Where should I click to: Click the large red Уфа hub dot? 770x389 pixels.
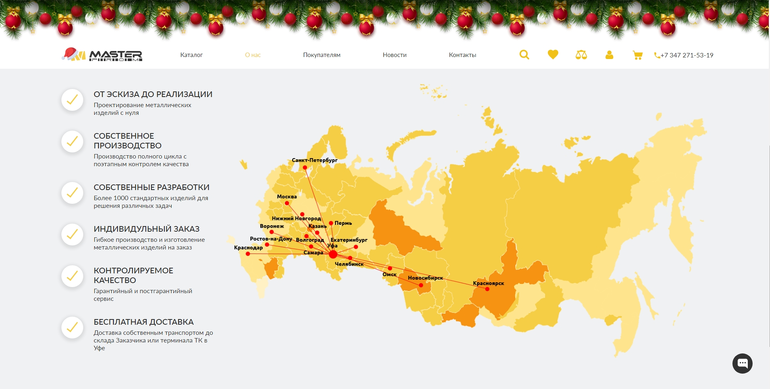click(x=333, y=254)
